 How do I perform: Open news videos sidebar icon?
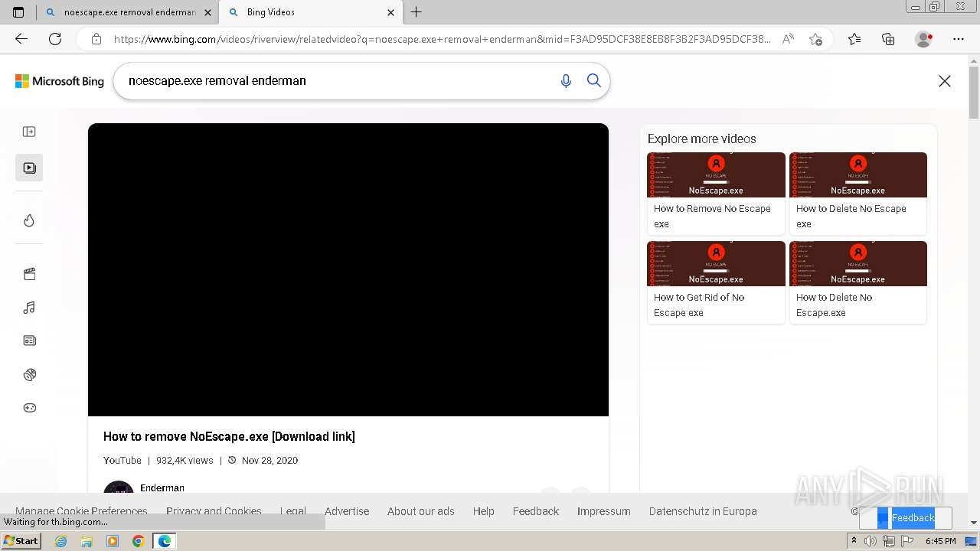[29, 341]
